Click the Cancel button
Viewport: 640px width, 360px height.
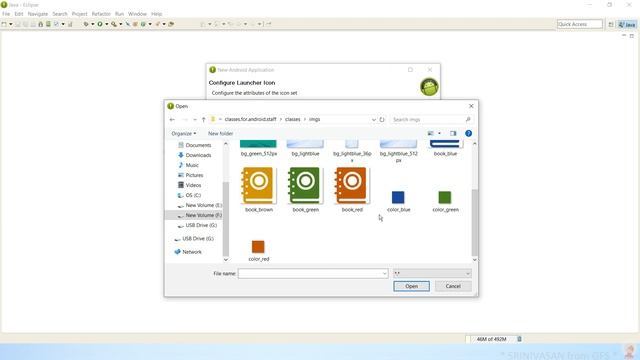pos(453,286)
